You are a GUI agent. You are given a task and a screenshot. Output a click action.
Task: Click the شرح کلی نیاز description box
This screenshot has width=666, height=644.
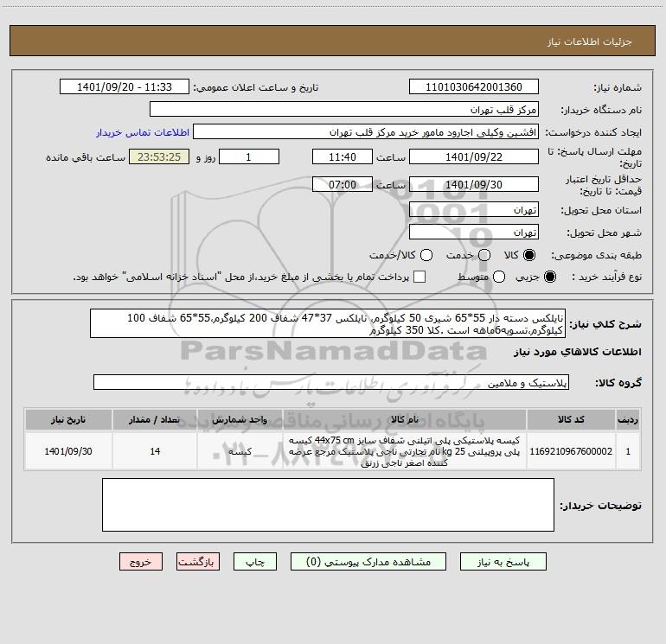coord(328,323)
